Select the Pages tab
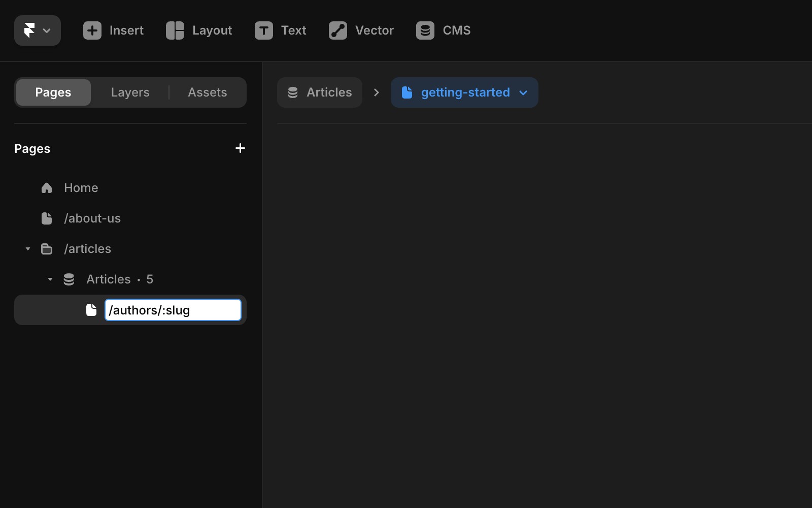The width and height of the screenshot is (812, 508). pos(52,92)
